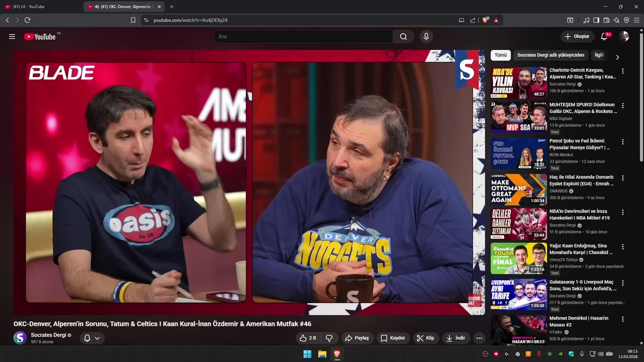Click Brave browser taskbar icon

337,354
